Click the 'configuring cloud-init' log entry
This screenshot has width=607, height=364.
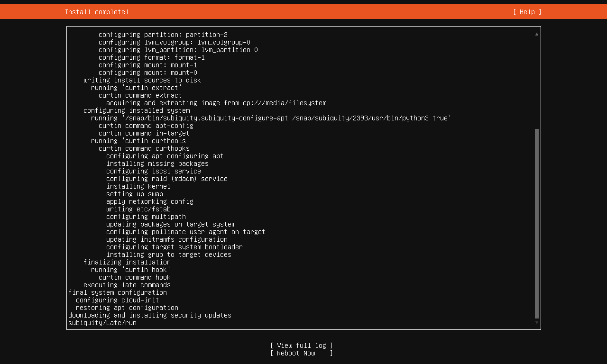click(118, 300)
